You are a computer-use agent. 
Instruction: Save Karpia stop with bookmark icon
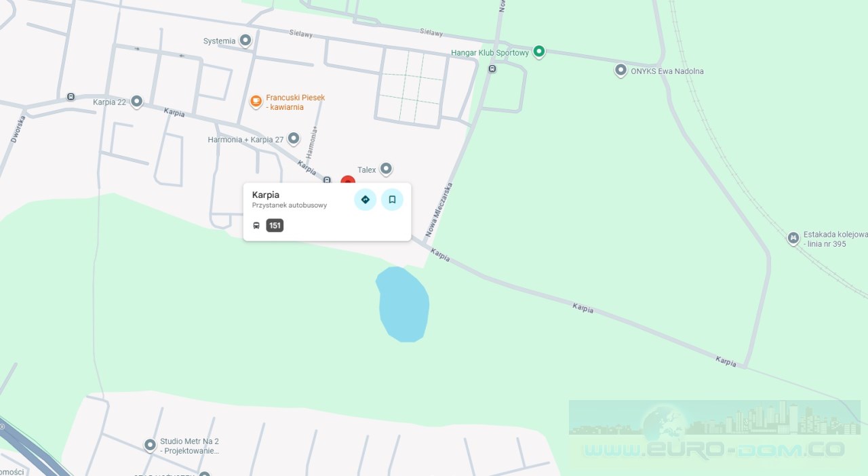pyautogui.click(x=392, y=199)
